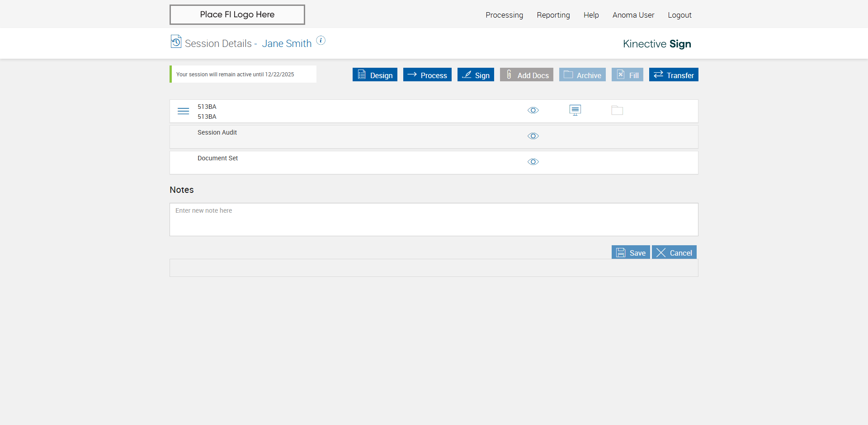Select the Session Audit row label
868x425 pixels.
[x=217, y=132]
